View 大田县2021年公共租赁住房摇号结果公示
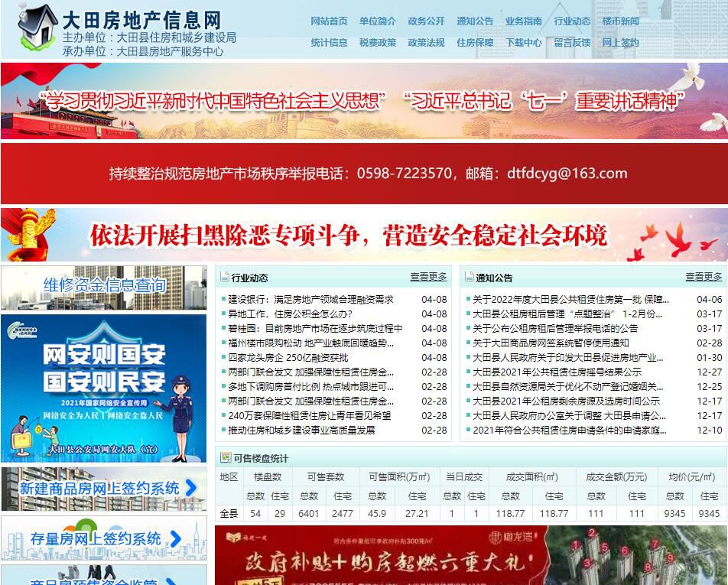 557,372
